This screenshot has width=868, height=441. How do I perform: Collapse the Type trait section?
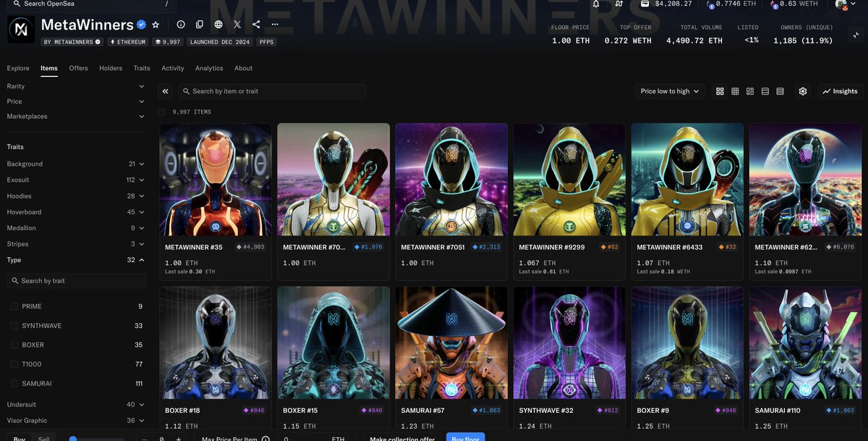point(76,259)
